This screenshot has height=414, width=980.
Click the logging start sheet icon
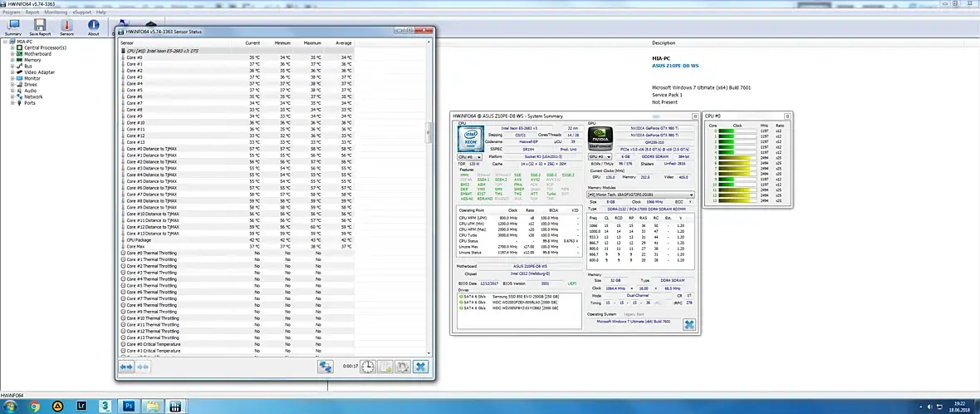[385, 367]
